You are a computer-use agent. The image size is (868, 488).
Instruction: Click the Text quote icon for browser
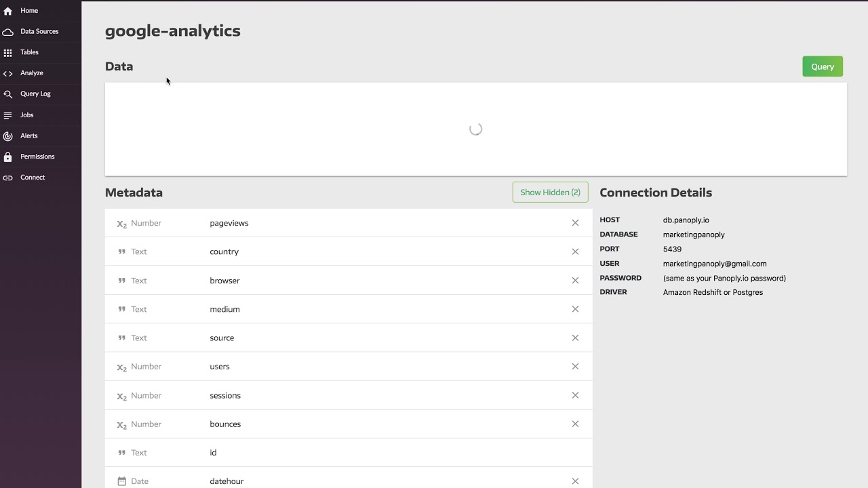click(x=122, y=281)
